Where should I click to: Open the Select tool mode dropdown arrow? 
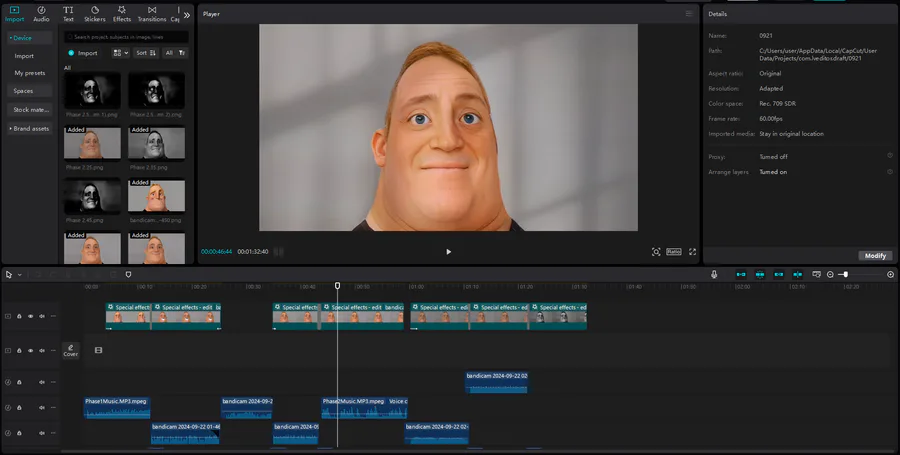pos(20,275)
